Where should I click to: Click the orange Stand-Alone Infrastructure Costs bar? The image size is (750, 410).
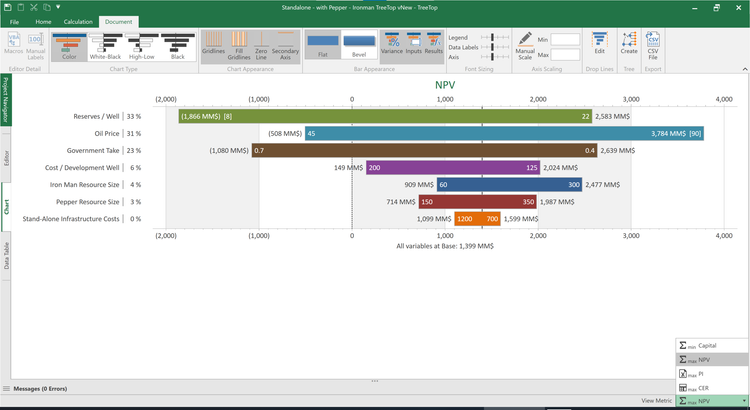tap(477, 219)
